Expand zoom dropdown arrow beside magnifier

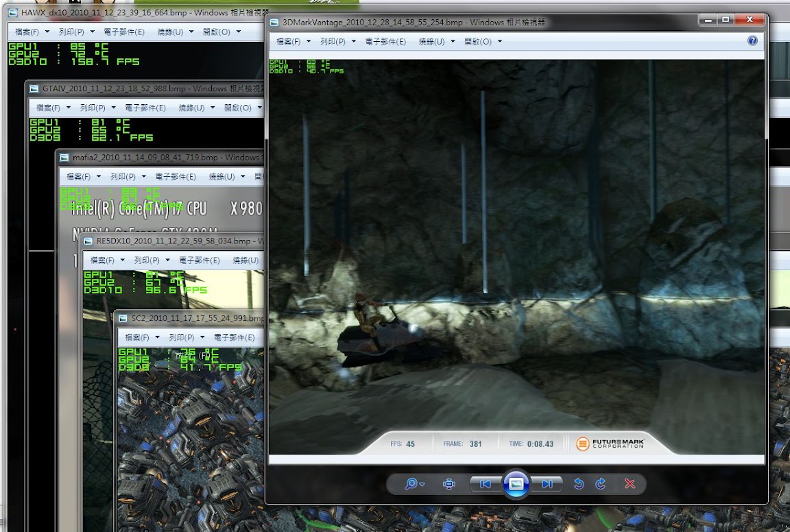coord(422,484)
